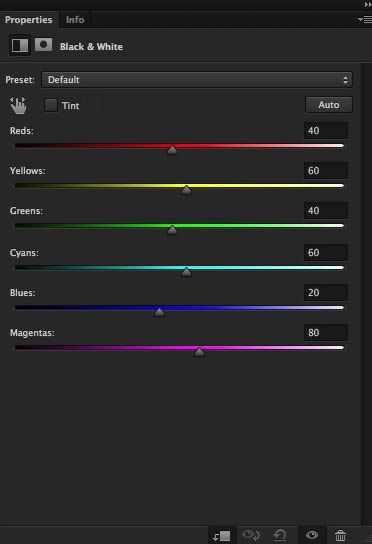
Task: Click the Auto button
Action: click(x=329, y=105)
